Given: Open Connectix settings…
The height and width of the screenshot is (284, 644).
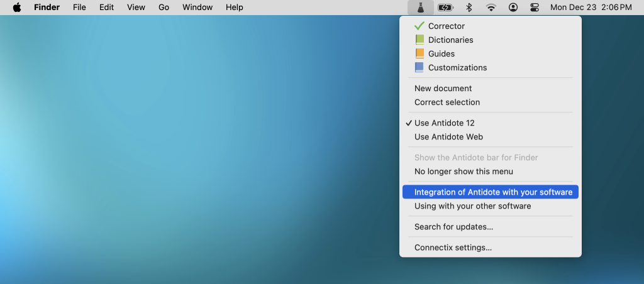Looking at the screenshot, I should point(453,248).
